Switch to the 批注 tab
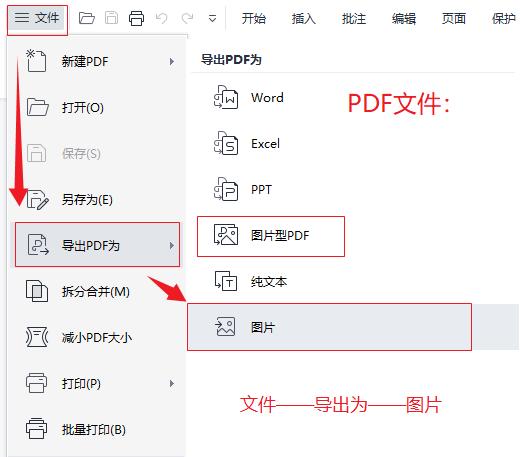 pos(354,18)
